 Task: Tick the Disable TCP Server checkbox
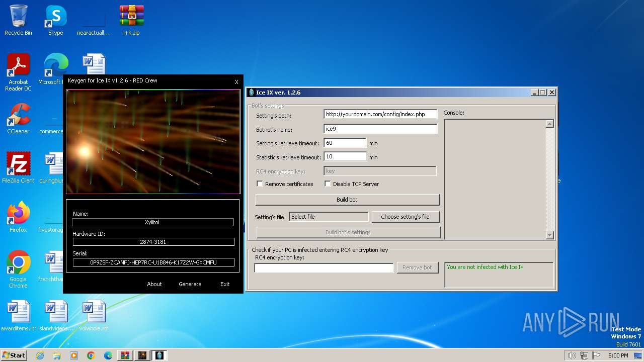[328, 184]
